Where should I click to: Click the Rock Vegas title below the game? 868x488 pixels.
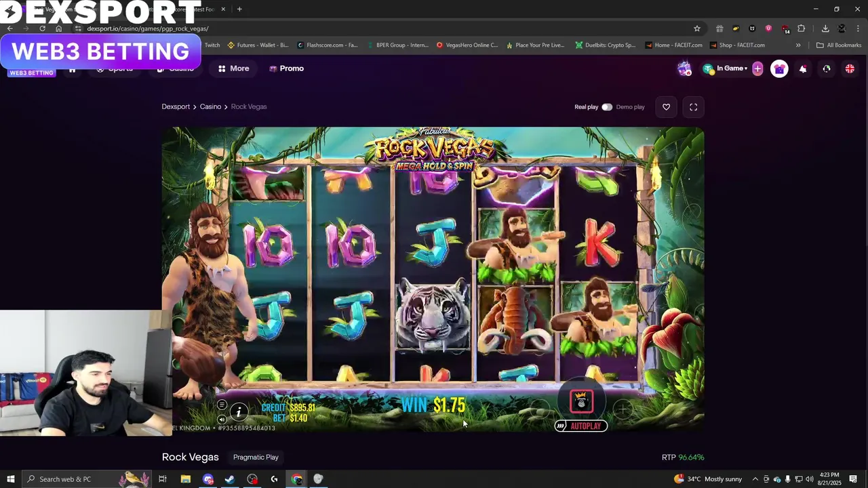191,457
